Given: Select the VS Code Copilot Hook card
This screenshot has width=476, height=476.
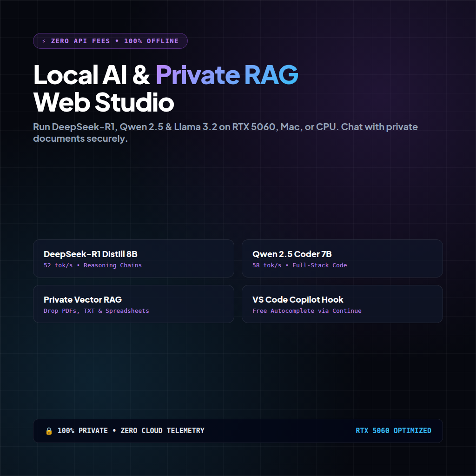Looking at the screenshot, I should click(342, 304).
